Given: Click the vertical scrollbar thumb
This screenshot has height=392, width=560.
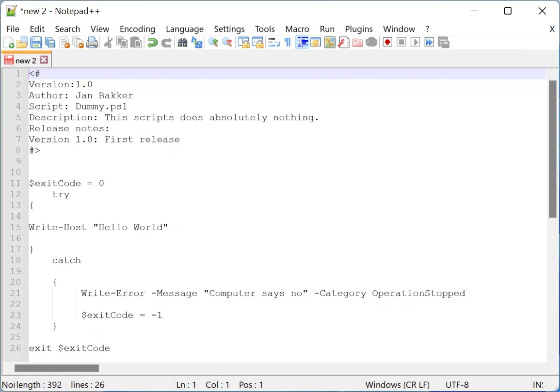Looking at the screenshot, I should [553, 149].
